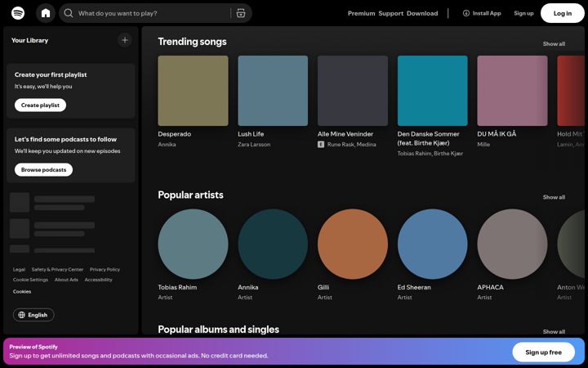Click Trending songs heading
The width and height of the screenshot is (588, 368).
click(x=192, y=42)
